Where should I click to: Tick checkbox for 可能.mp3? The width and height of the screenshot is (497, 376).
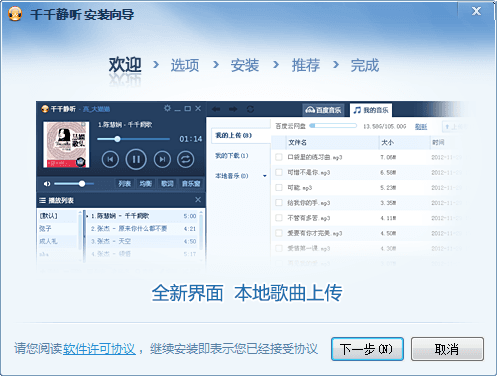coord(279,187)
